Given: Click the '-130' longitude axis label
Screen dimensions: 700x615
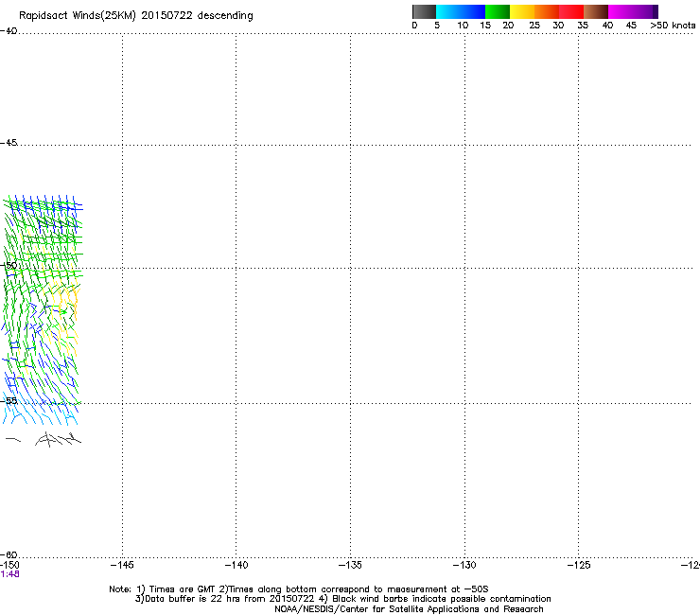Looking at the screenshot, I should pyautogui.click(x=464, y=566).
